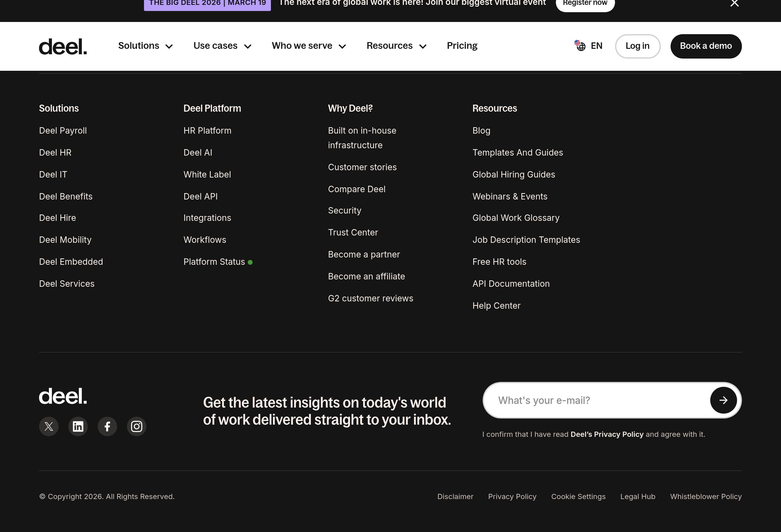Open the Platform Status link
This screenshot has height=532, width=781.
214,262
